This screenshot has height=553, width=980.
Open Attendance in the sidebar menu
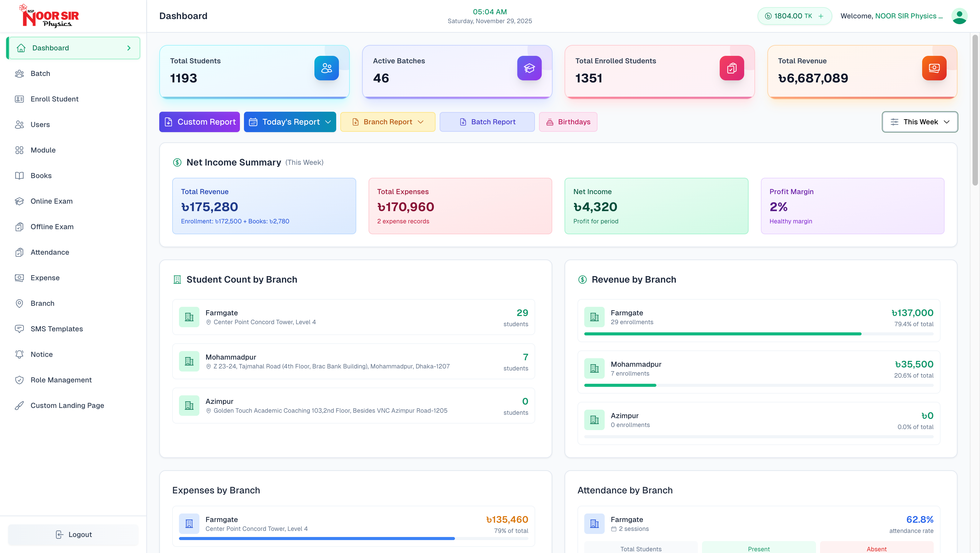click(x=50, y=252)
